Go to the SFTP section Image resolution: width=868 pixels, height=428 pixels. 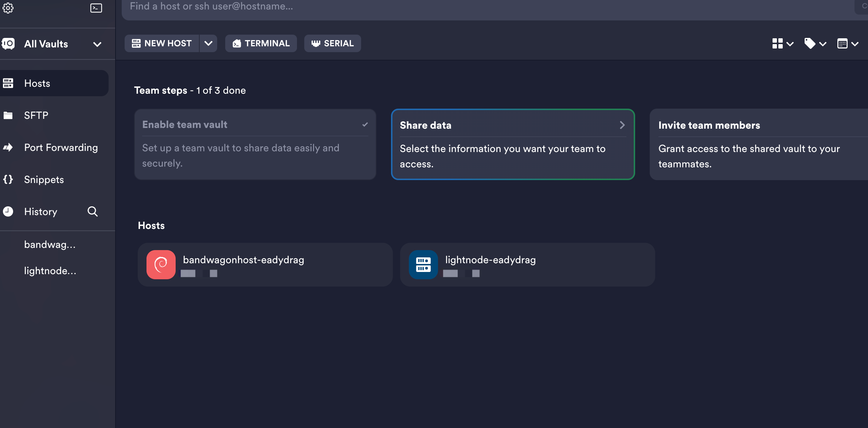tap(36, 115)
